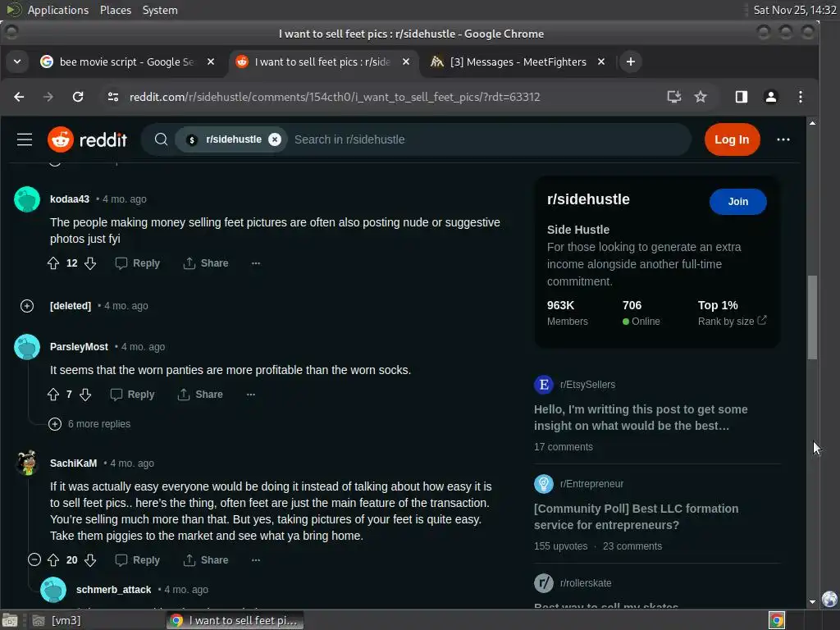This screenshot has width=840, height=630.
Task: Open the r/rollerskate community link
Action: (586, 583)
